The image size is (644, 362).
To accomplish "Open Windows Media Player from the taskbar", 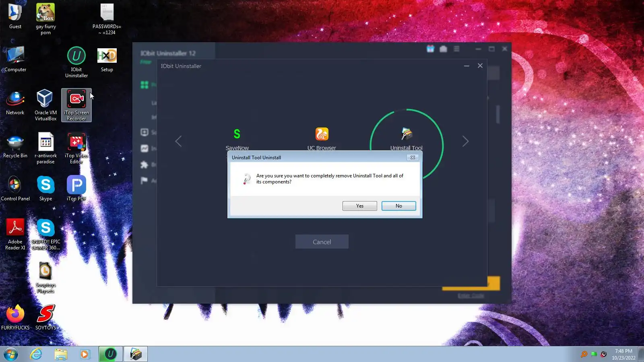I will tap(85, 354).
